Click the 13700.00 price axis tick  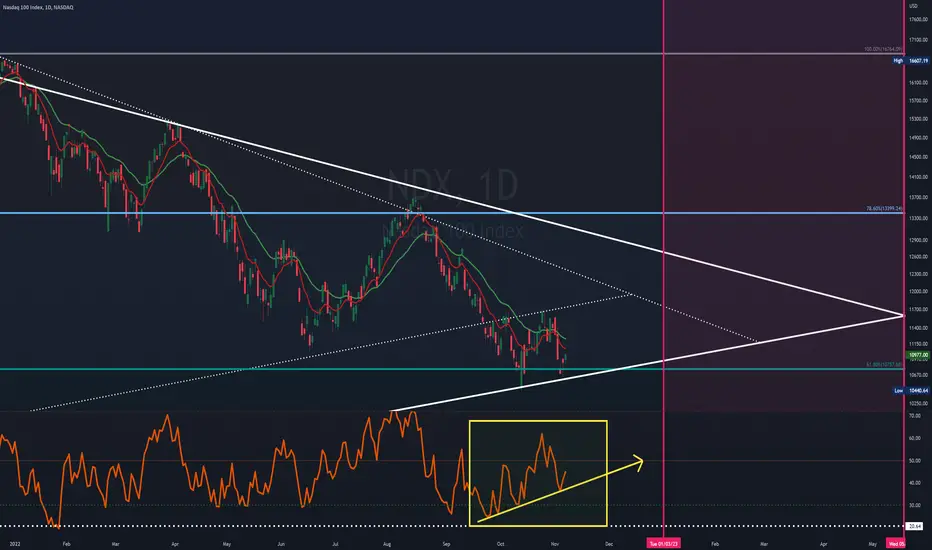tap(918, 197)
